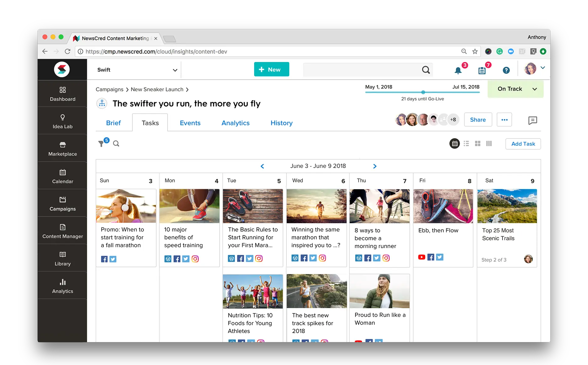The width and height of the screenshot is (588, 365).
Task: Open the notifications bell icon
Action: 458,71
